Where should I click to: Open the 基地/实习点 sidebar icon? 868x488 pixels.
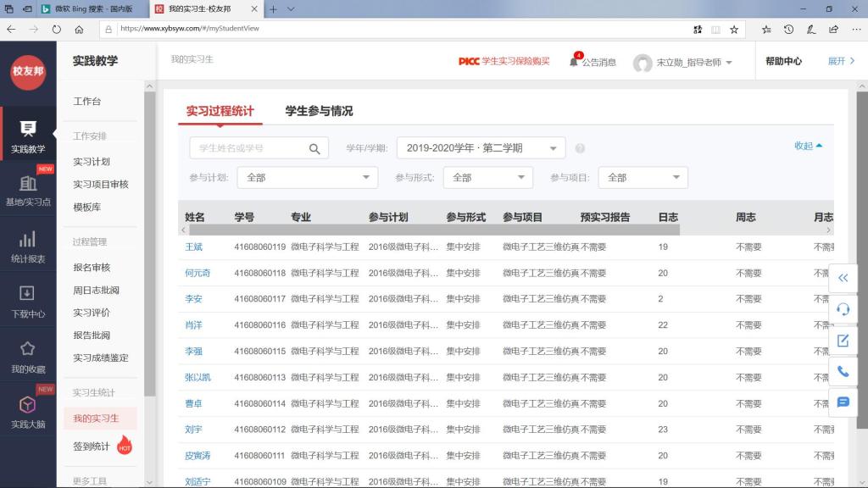pos(28,191)
